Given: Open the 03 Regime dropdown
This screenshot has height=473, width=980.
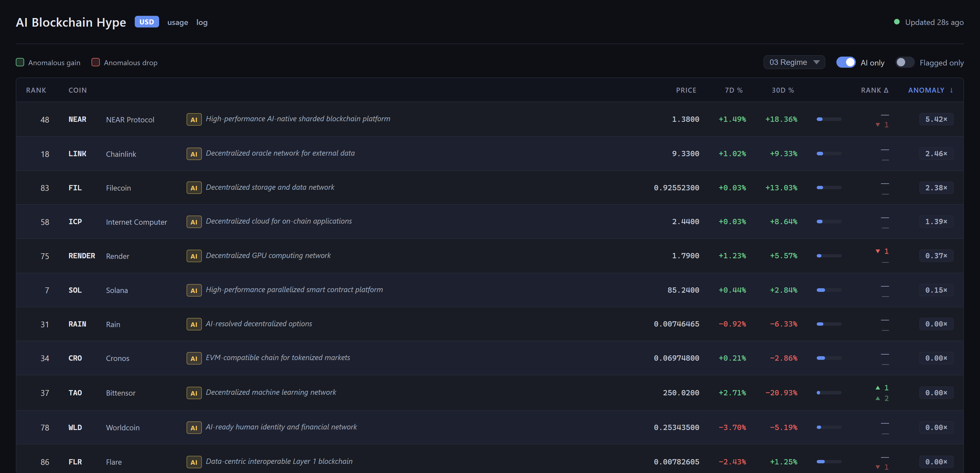Looking at the screenshot, I should pyautogui.click(x=794, y=62).
